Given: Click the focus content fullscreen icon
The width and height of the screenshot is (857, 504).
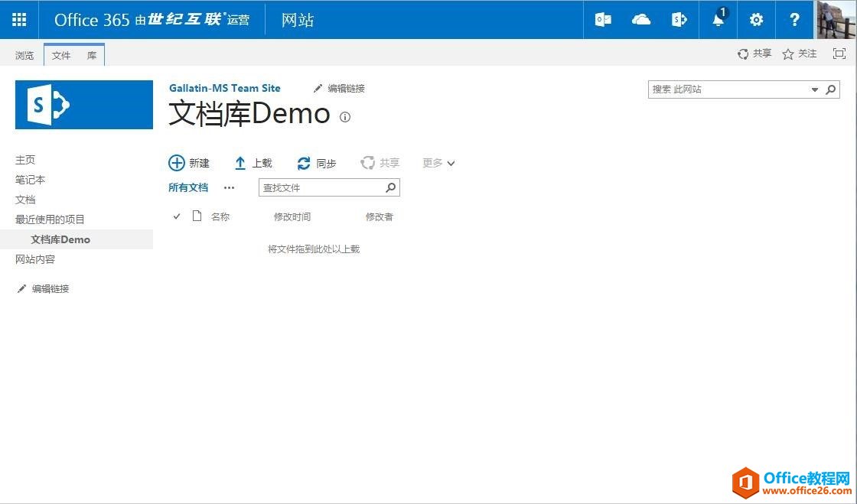Looking at the screenshot, I should coord(839,54).
